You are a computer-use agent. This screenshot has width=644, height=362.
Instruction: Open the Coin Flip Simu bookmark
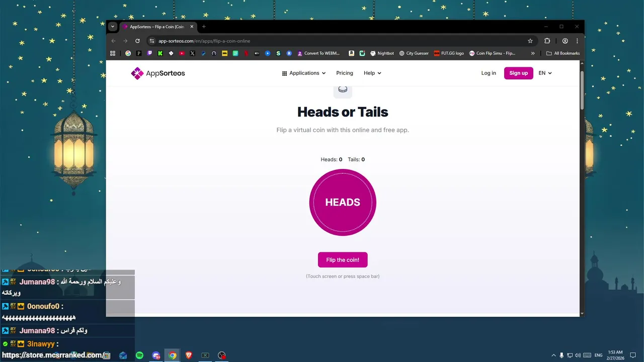pos(493,53)
